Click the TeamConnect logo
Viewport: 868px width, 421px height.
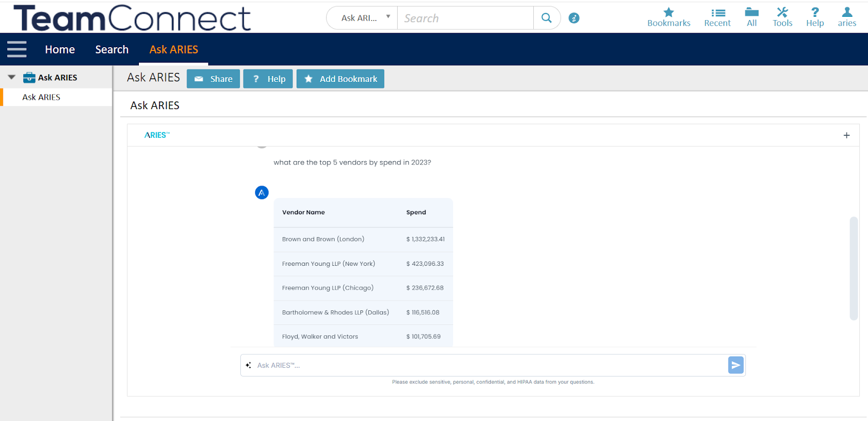pos(132,18)
